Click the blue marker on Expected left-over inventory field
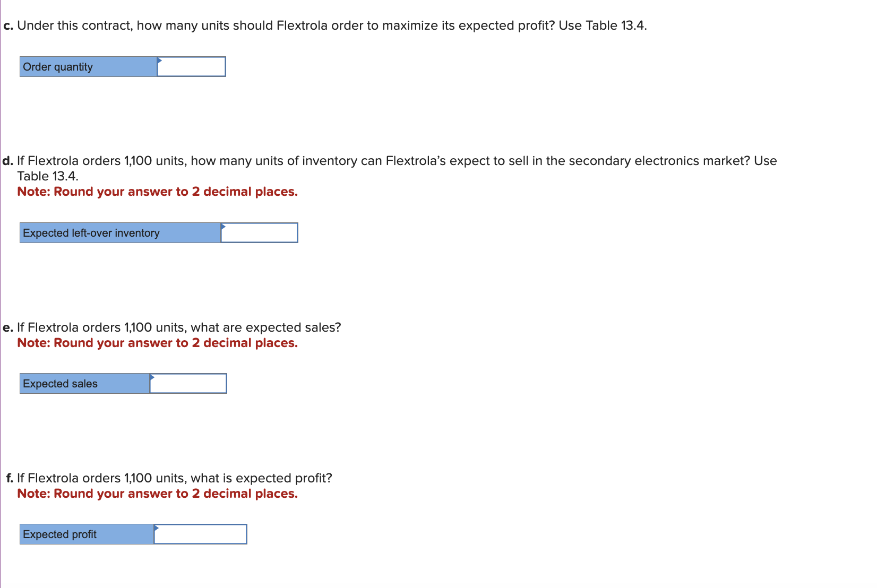This screenshot has height=588, width=877. pyautogui.click(x=223, y=227)
